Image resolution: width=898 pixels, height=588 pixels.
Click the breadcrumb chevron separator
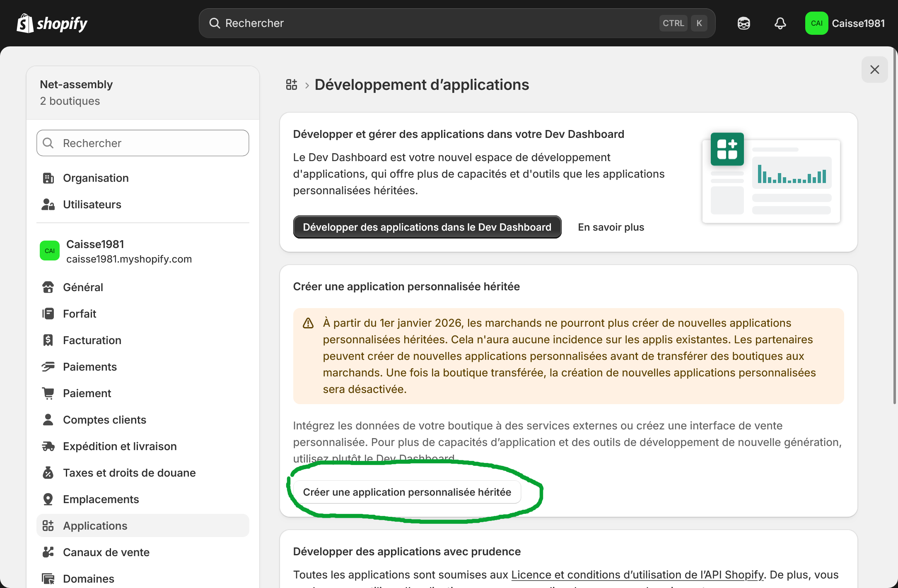coord(307,85)
